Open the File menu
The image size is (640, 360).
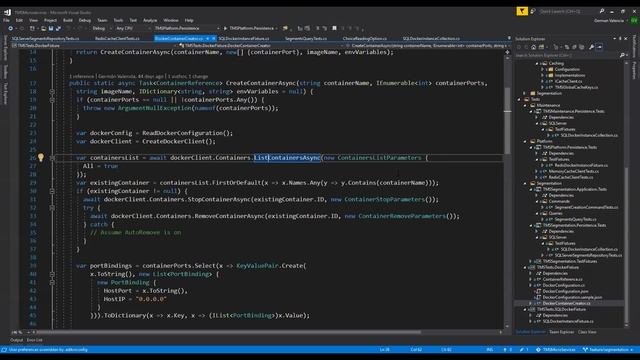pyautogui.click(x=6, y=20)
